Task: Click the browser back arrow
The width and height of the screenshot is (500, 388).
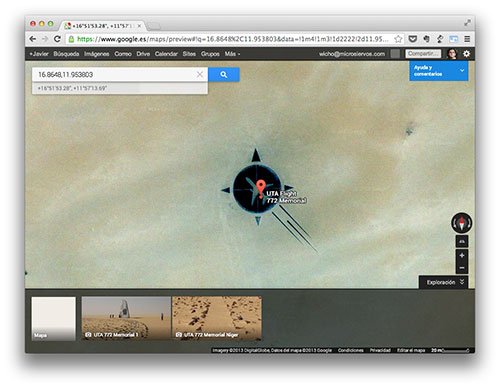Action: (x=32, y=39)
